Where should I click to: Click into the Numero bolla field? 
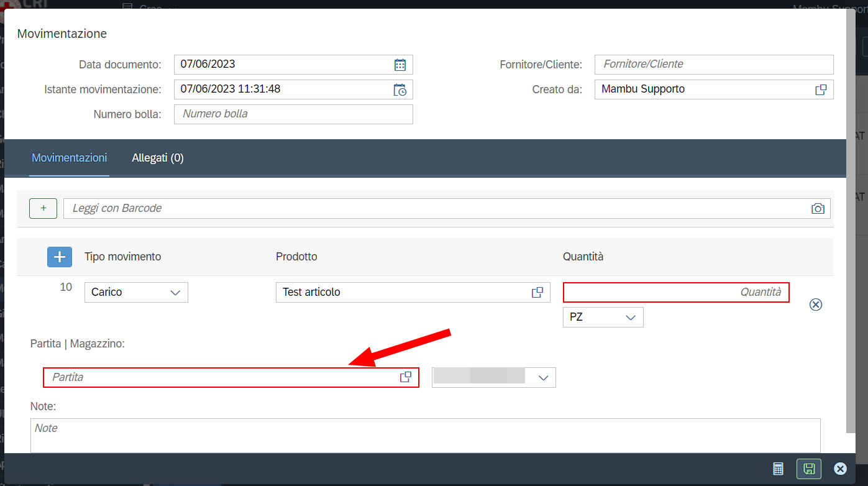click(x=293, y=114)
